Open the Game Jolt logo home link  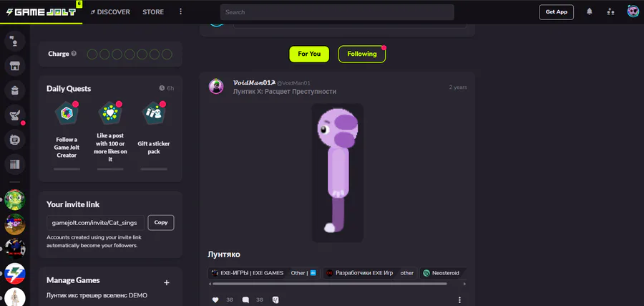pyautogui.click(x=41, y=11)
